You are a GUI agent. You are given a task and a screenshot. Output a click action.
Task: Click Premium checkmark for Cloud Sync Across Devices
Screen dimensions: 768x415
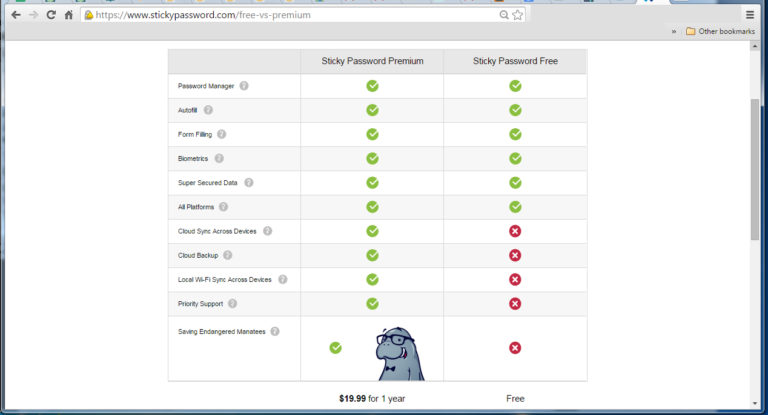[x=372, y=231]
